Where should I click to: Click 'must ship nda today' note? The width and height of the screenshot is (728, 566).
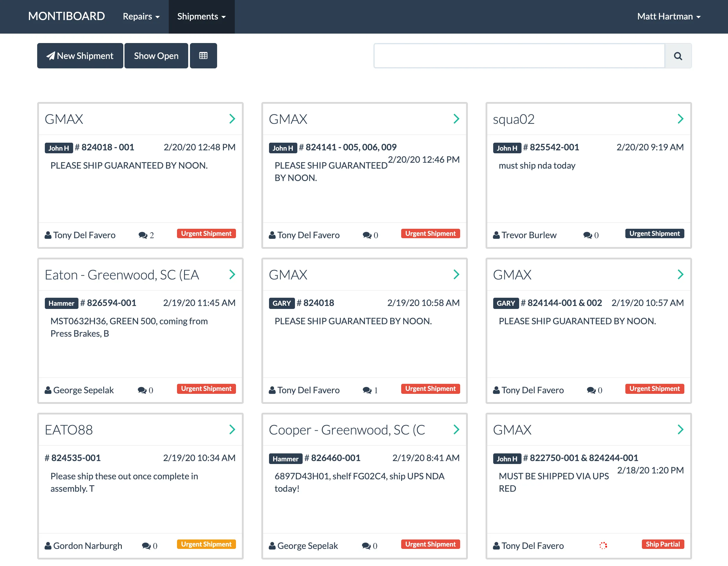pos(537,166)
